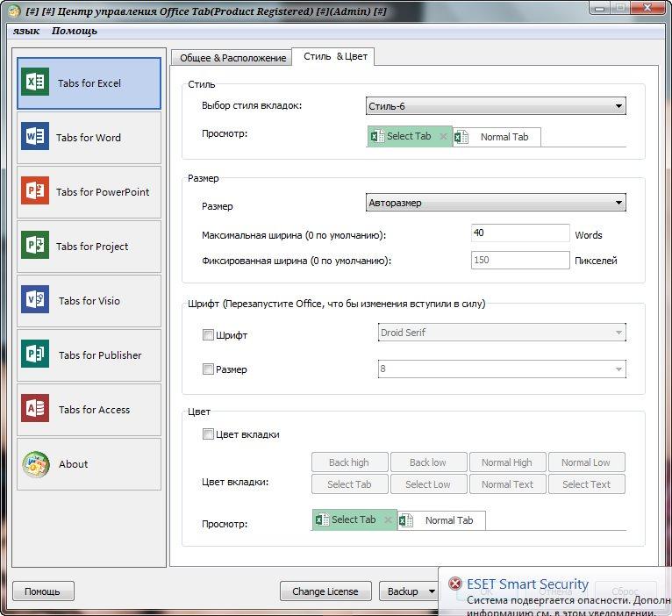Click the Пикселей unit label

click(x=596, y=261)
